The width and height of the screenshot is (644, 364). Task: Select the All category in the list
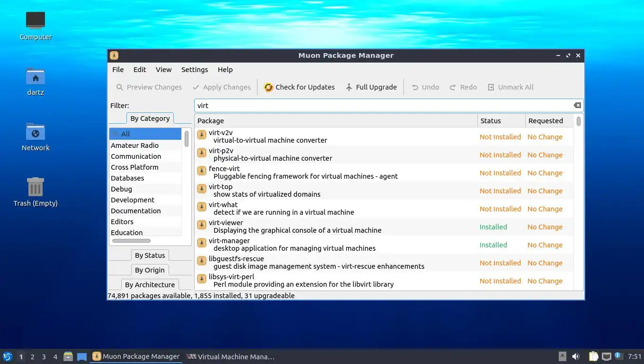coord(145,134)
